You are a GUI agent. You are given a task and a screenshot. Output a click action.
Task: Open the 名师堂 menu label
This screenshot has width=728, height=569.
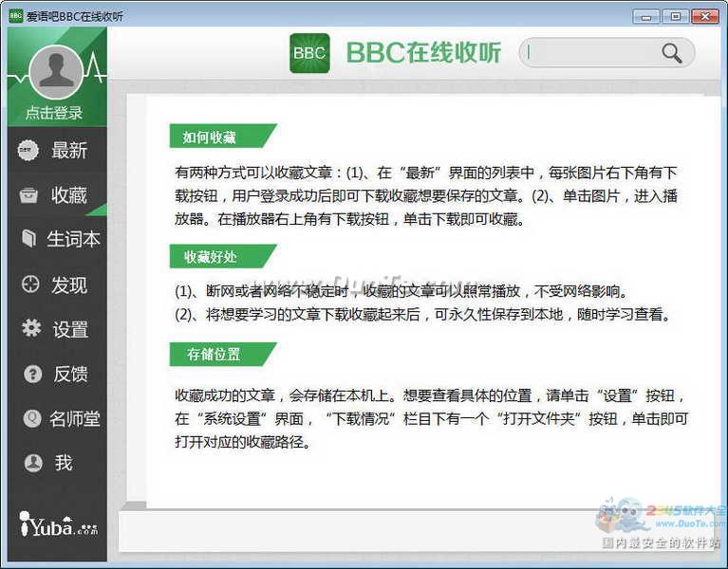[x=75, y=418]
